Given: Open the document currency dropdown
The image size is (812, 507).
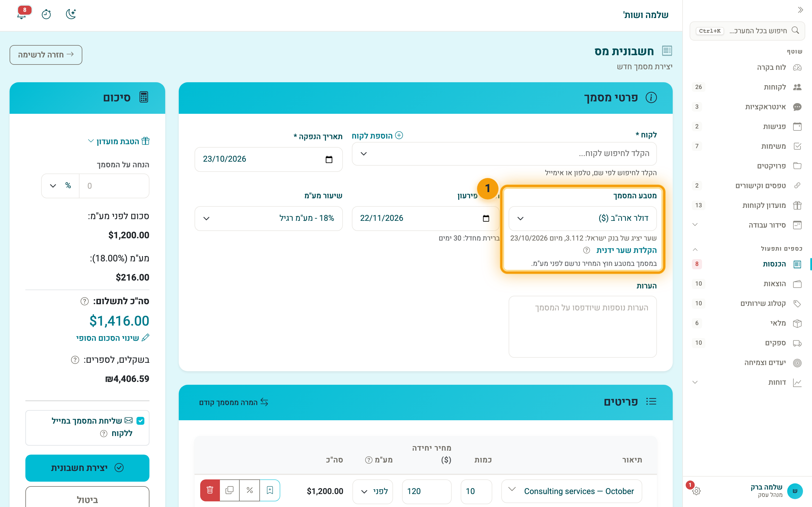Looking at the screenshot, I should (582, 218).
